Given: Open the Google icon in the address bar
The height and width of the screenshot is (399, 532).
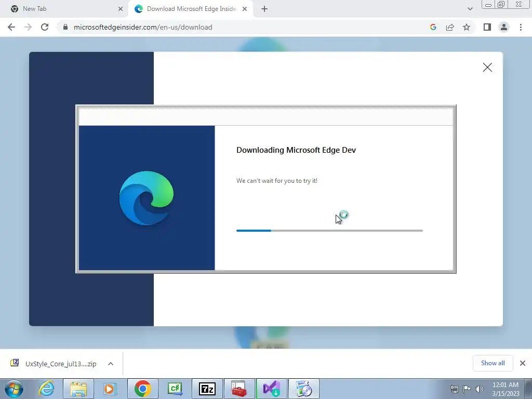Looking at the screenshot, I should coord(433,27).
